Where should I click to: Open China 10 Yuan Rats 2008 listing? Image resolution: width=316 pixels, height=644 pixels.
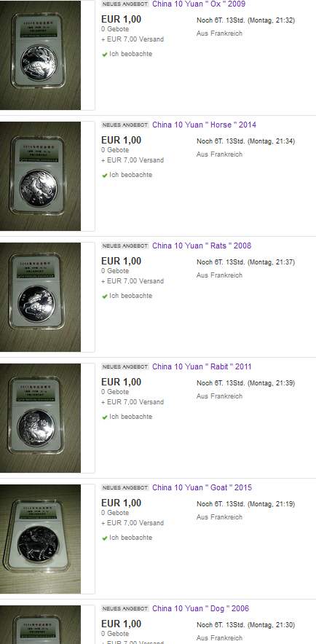[202, 246]
